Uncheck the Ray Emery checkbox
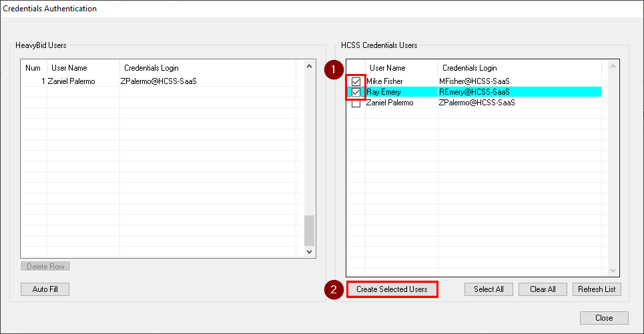The width and height of the screenshot is (644, 334). pos(356,92)
